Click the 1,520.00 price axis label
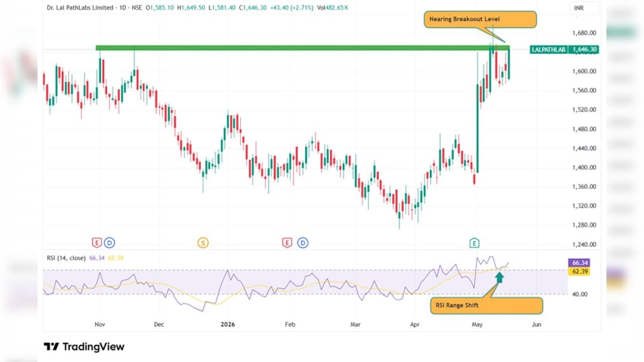 pyautogui.click(x=584, y=110)
